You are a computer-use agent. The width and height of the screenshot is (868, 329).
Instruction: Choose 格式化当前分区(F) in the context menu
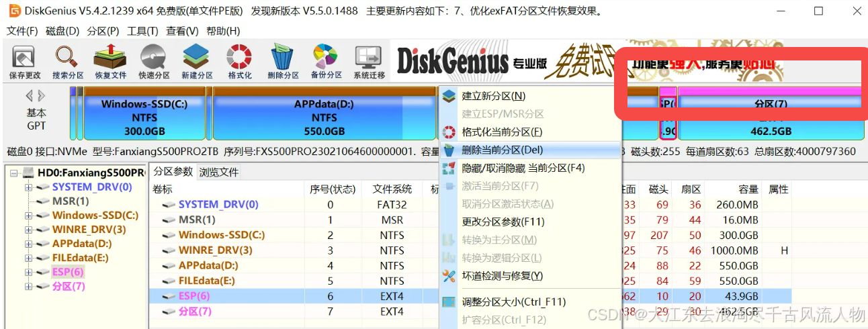tap(529, 132)
